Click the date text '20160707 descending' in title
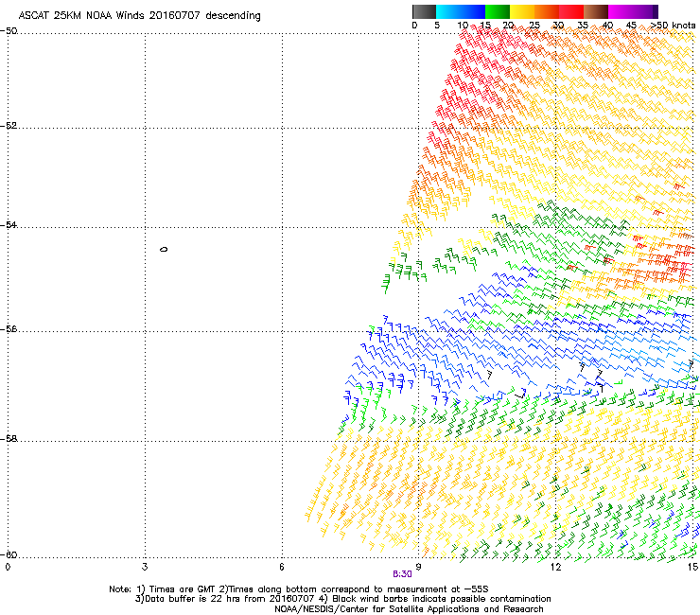This screenshot has height=615, width=700. pos(205,15)
